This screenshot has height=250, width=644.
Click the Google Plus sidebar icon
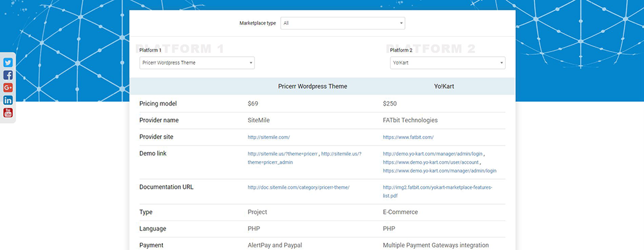tap(8, 88)
